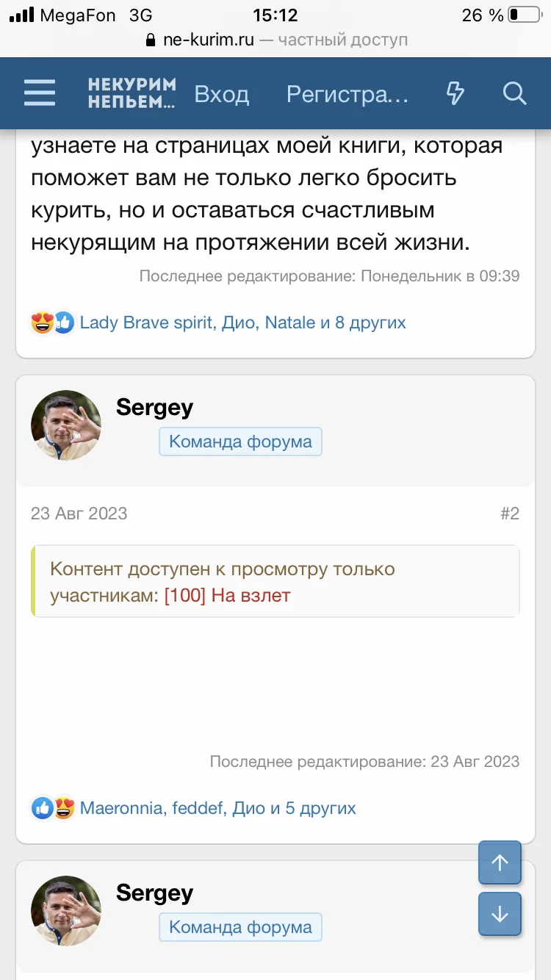Click the reaction icons under post #2

[53, 808]
